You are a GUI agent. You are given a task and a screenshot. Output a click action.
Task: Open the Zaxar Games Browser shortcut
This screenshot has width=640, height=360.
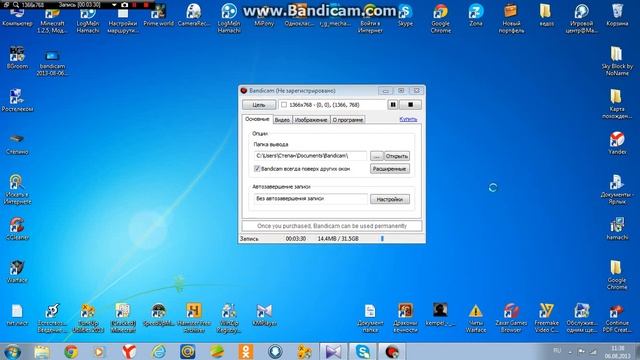click(511, 318)
